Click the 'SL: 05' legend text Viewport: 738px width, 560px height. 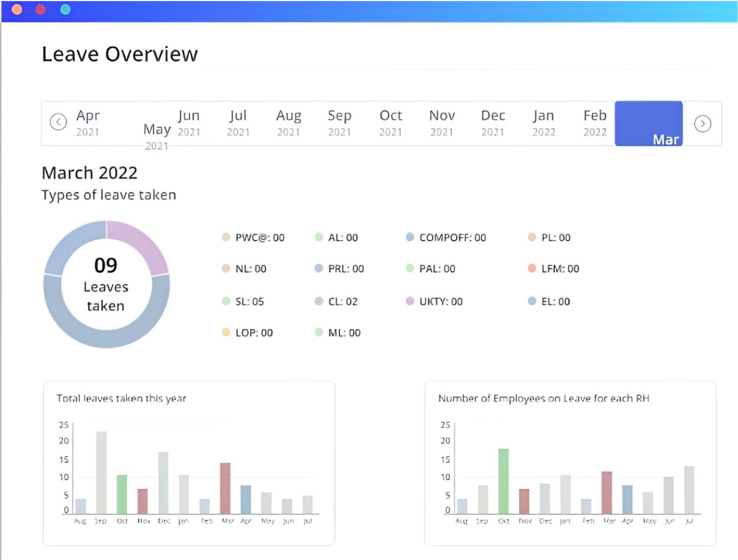(250, 302)
